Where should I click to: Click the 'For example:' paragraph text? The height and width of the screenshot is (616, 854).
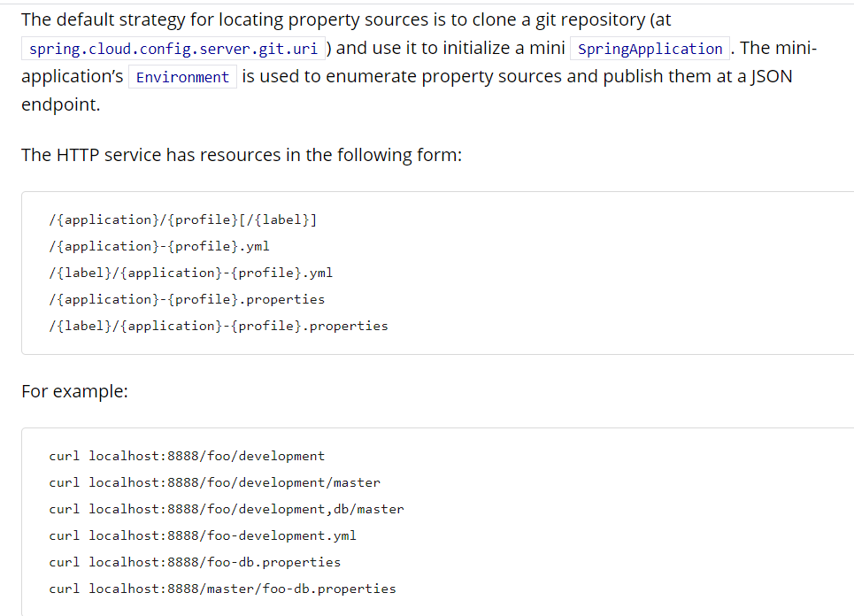pyautogui.click(x=74, y=391)
